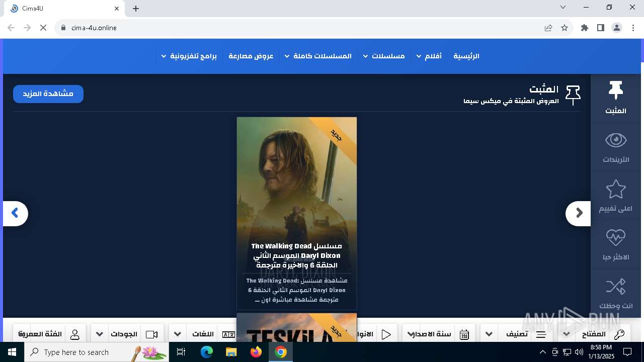Bookmark this page with the star icon
The image size is (644, 362).
click(565, 28)
